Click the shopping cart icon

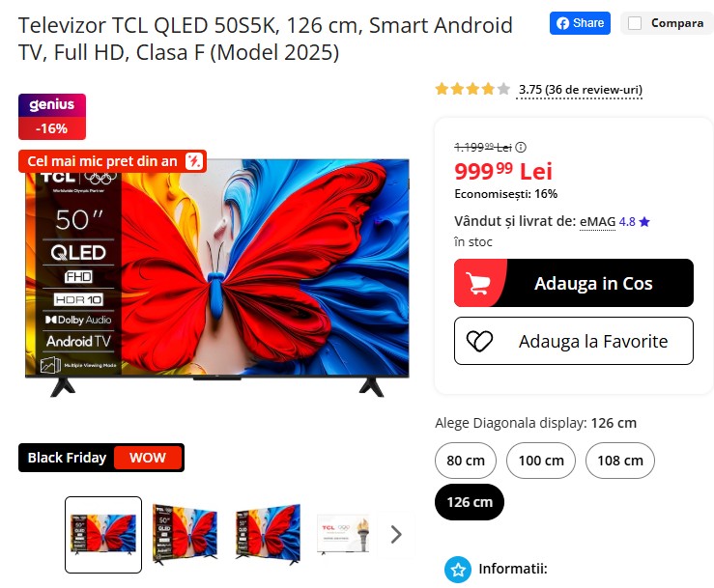477,283
